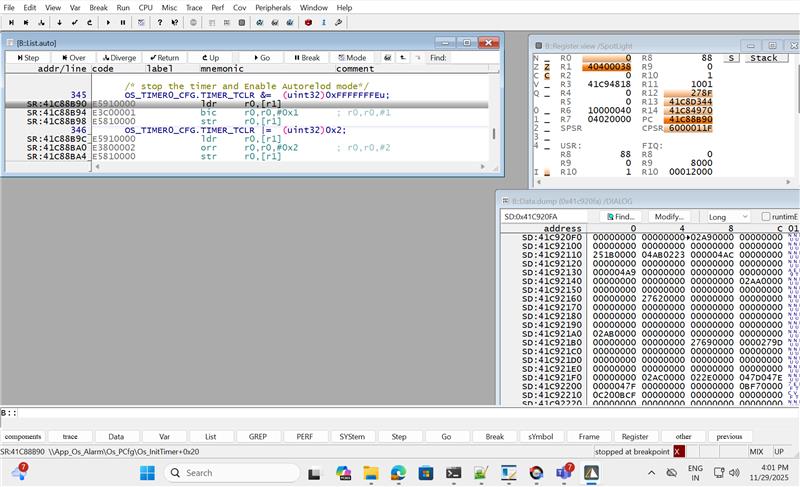This screenshot has width=800, height=487.
Task: Click the red X icon beside stopped at breakpoint
Action: click(x=679, y=451)
